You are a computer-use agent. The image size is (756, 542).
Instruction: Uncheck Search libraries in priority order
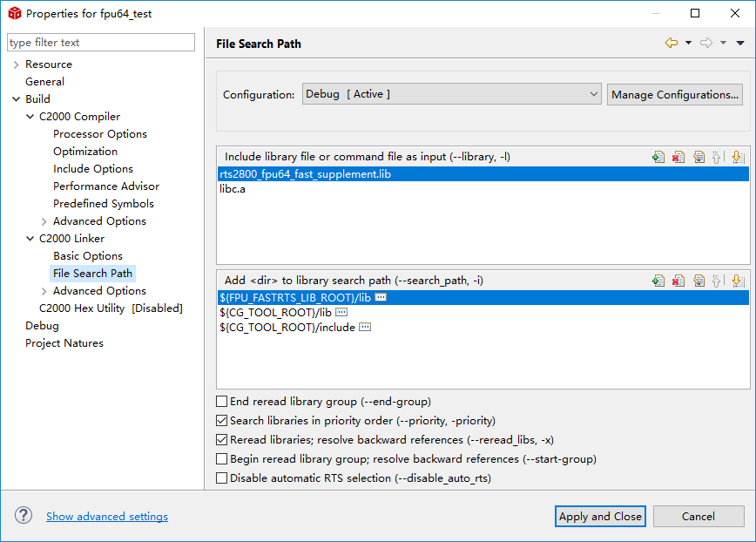(x=221, y=421)
